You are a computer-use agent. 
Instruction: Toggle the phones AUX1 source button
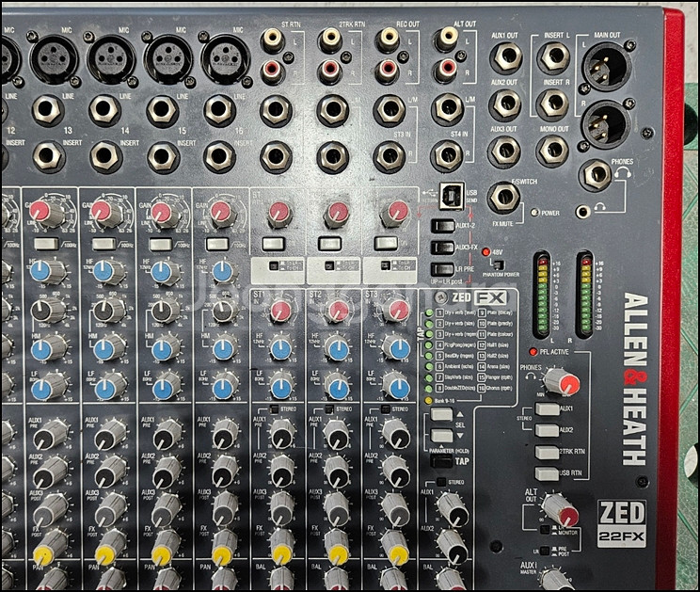(x=547, y=408)
